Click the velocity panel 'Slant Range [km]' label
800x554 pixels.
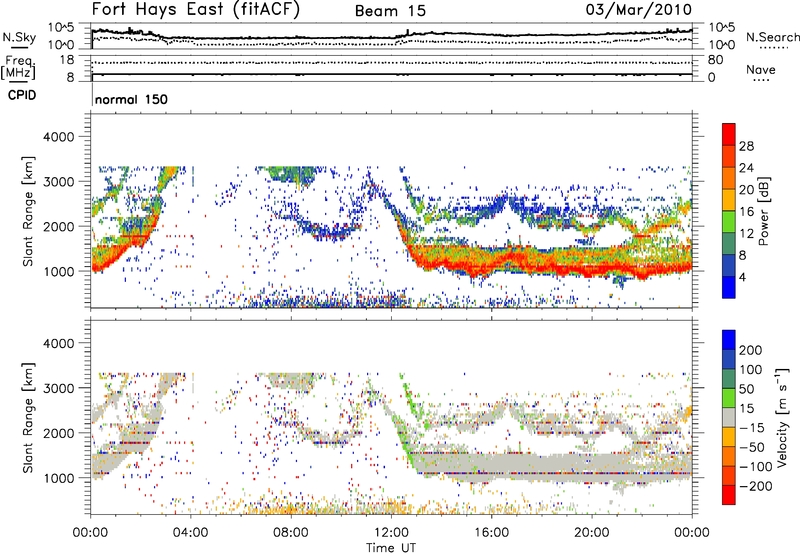tap(28, 418)
